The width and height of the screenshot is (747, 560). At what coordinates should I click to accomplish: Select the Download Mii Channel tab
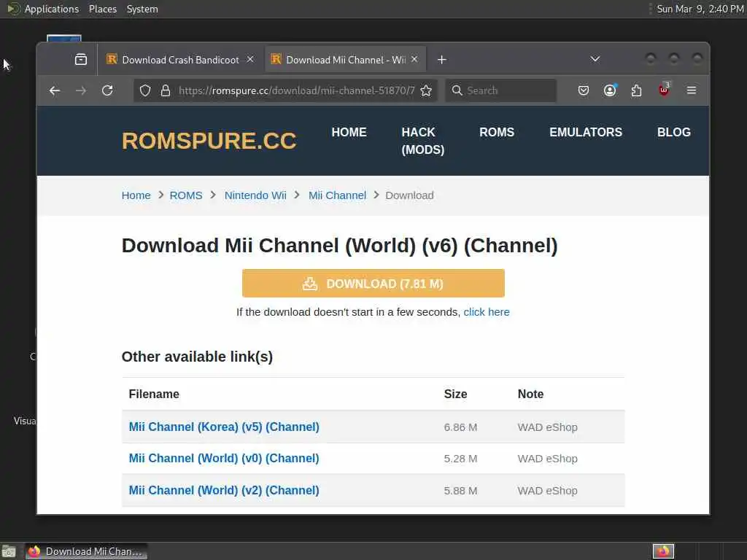pyautogui.click(x=345, y=60)
